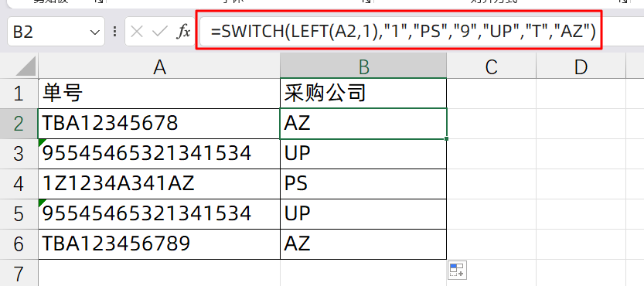Viewport: 644px width, 286px height.
Task: Select row 2 header
Action: click(x=19, y=124)
